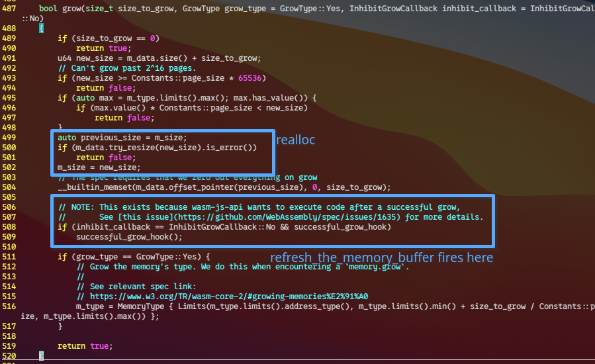Click 'if (grow_type == GrowType::Yes) {' line
Image resolution: width=595 pixels, height=364 pixels.
(x=134, y=257)
